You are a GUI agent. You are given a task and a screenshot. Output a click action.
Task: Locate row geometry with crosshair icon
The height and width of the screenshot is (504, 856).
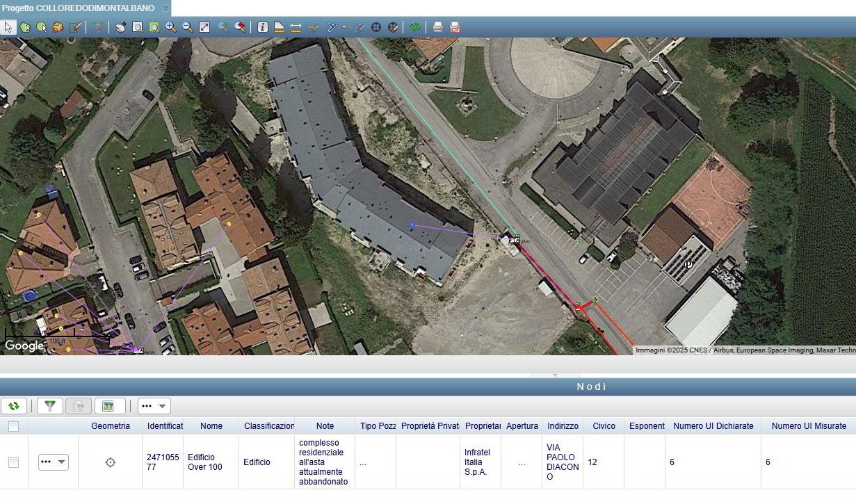[110, 462]
